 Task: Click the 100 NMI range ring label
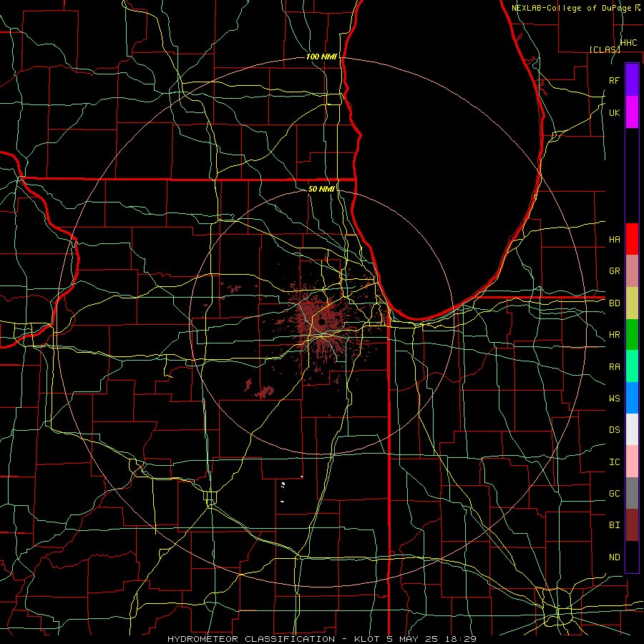321,57
